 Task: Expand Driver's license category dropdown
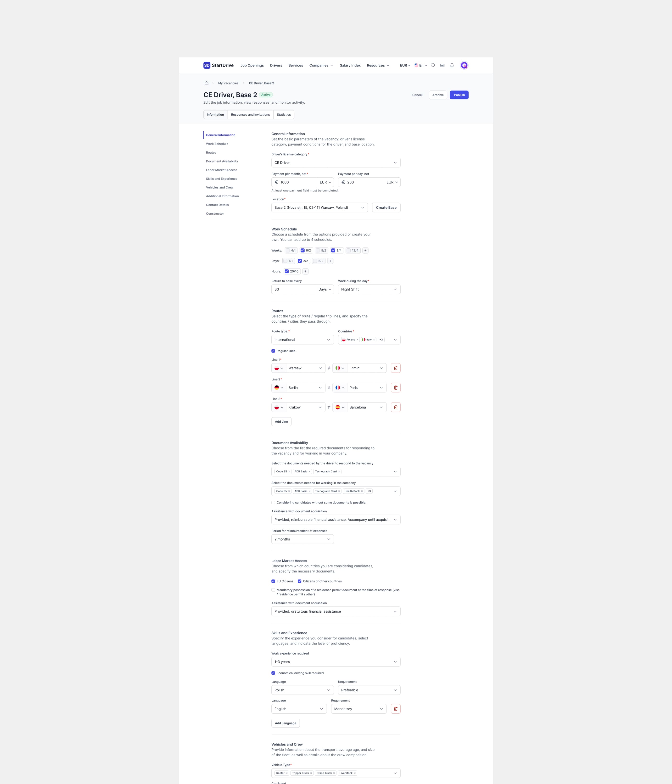[336, 163]
